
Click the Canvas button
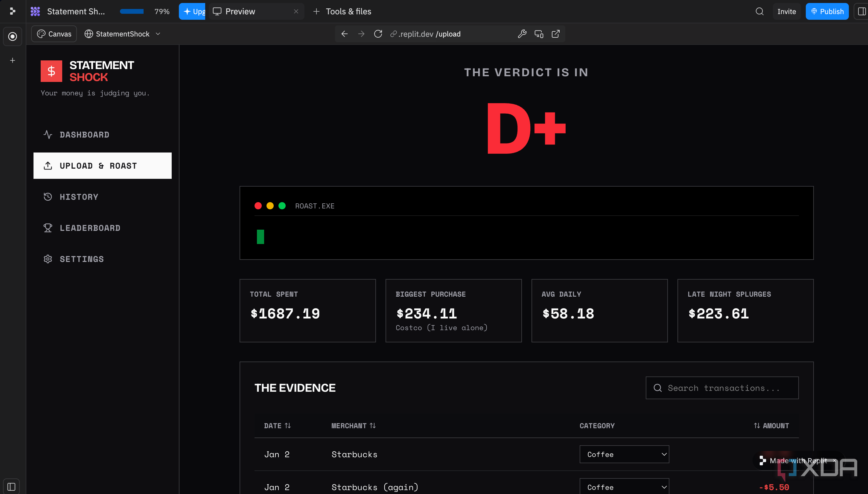point(54,34)
